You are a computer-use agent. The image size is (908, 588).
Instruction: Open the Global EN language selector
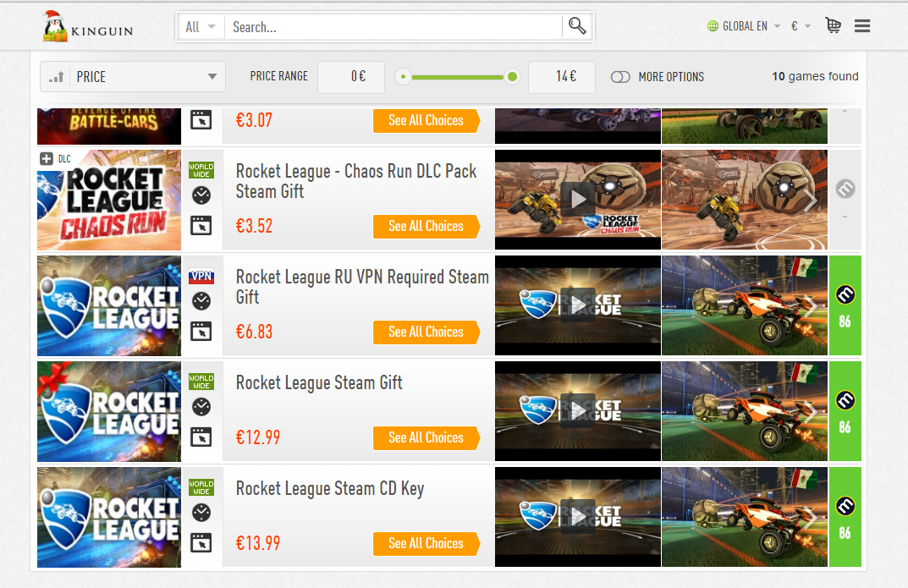click(743, 26)
